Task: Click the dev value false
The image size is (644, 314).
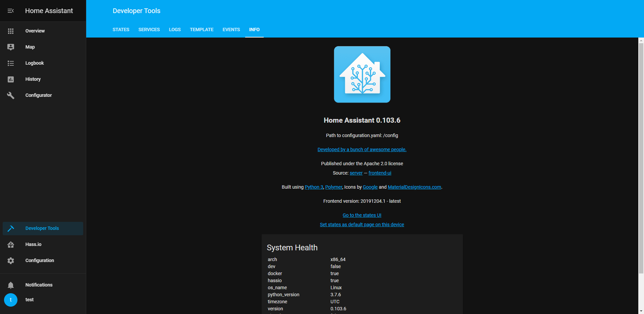Action: point(335,266)
